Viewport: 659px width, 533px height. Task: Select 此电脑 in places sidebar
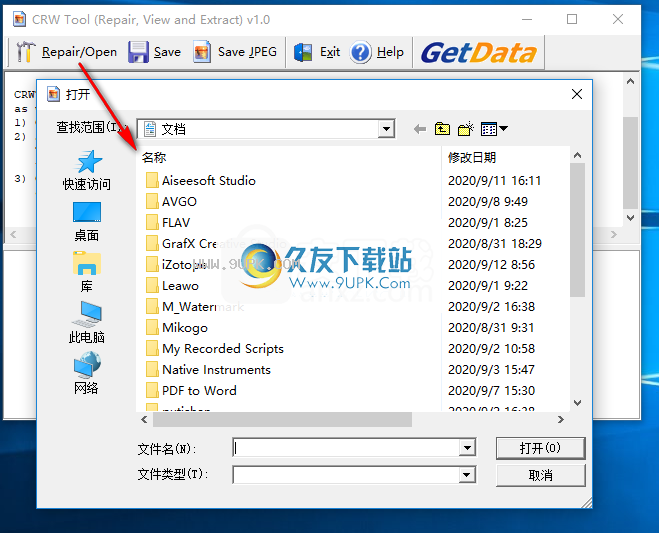(x=87, y=323)
